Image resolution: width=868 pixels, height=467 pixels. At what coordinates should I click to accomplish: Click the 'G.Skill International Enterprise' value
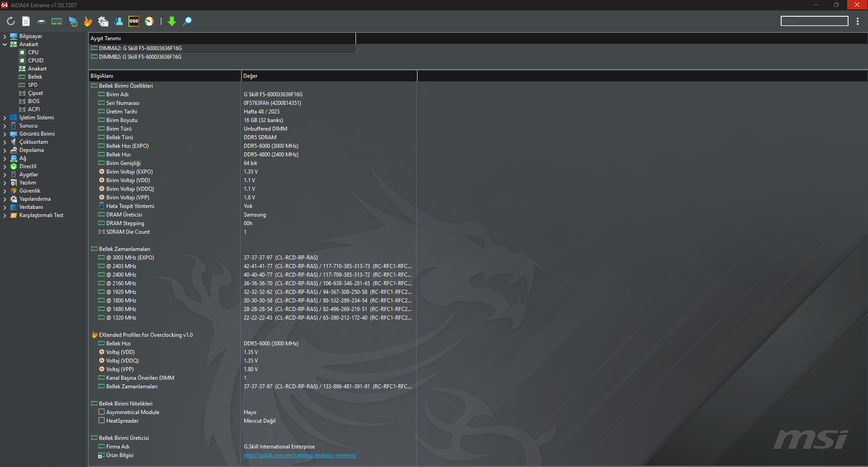tap(279, 447)
